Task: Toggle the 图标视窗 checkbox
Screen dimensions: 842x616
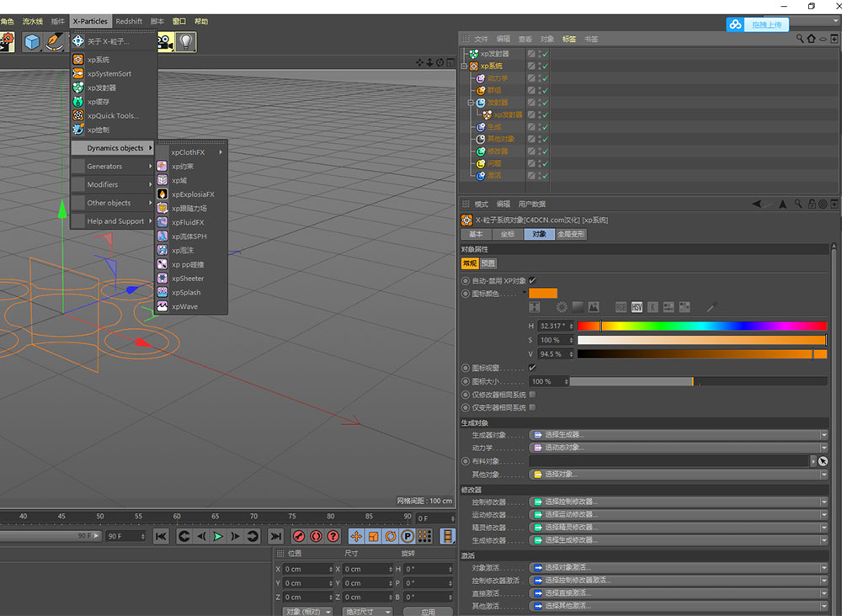Action: tap(532, 368)
